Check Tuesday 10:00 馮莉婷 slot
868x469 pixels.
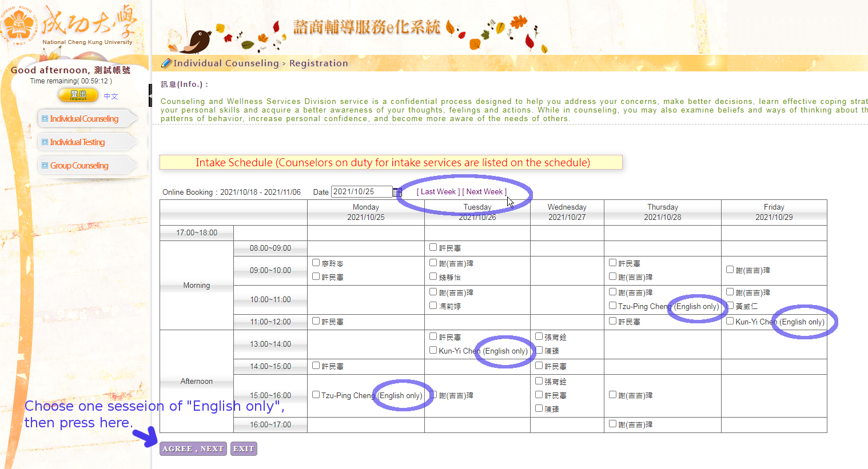pyautogui.click(x=433, y=306)
